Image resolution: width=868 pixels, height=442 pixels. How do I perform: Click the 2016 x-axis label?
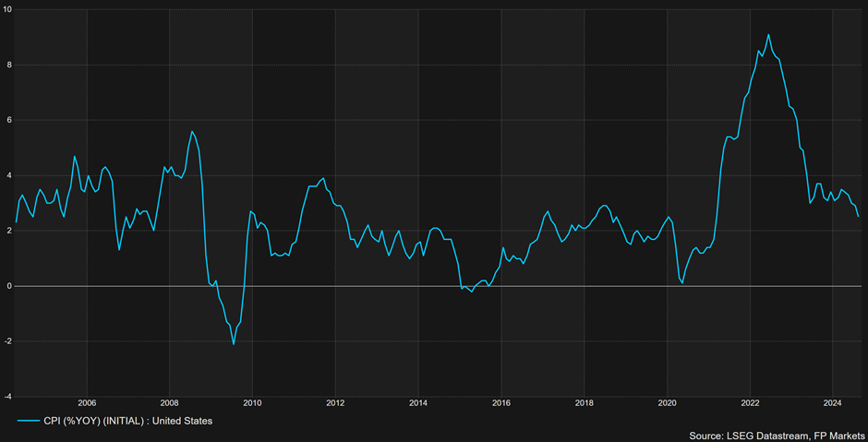tap(501, 402)
